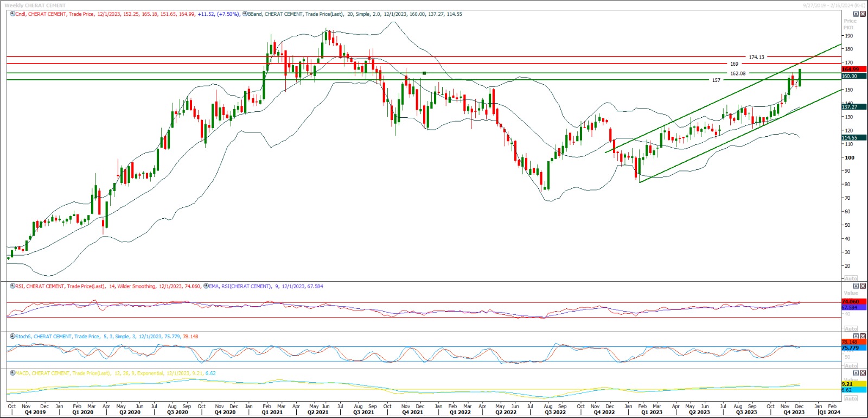The image size is (868, 418).
Task: Click the red 164.99 last price tag
Action: pos(850,69)
